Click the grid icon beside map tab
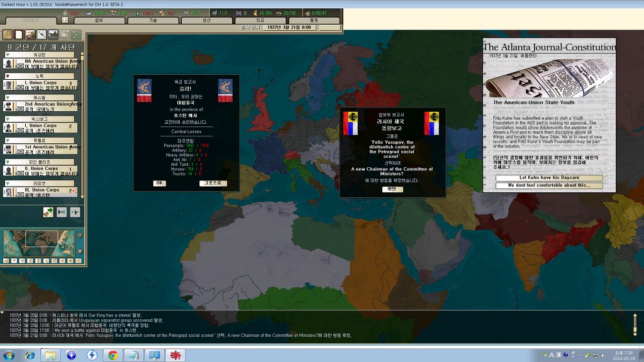Viewport: 644px width, 362px height. 65,19
